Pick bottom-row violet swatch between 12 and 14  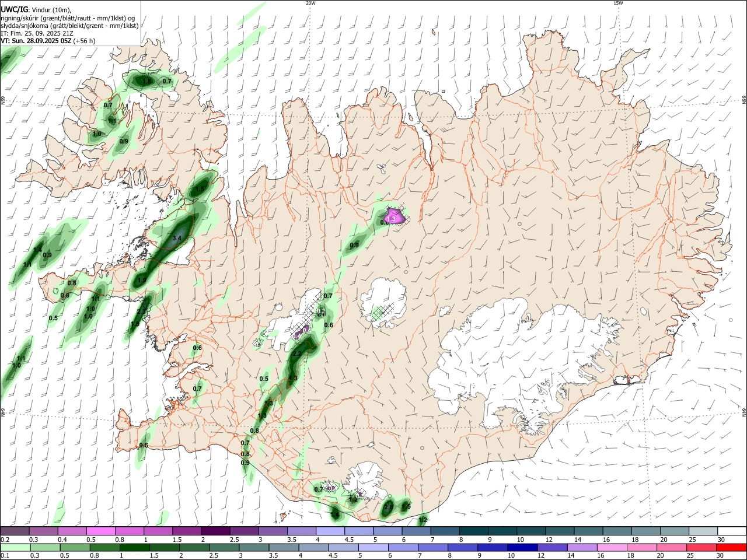(x=553, y=547)
